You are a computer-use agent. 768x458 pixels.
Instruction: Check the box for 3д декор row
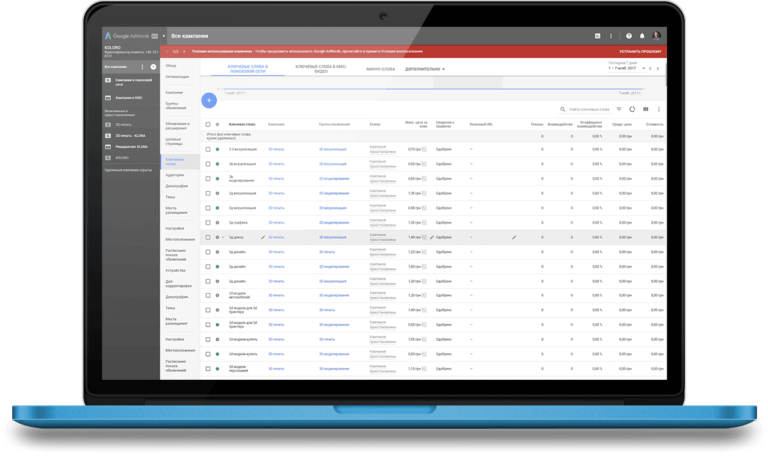pos(208,237)
